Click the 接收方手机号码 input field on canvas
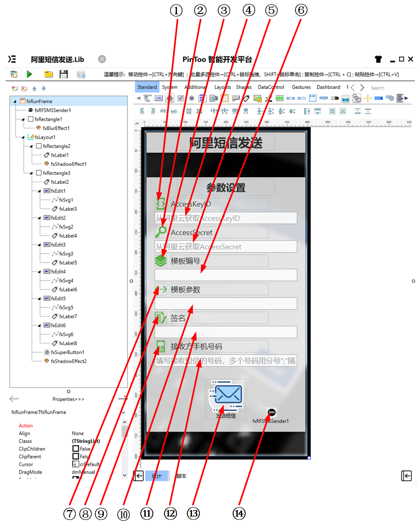 tap(226, 361)
